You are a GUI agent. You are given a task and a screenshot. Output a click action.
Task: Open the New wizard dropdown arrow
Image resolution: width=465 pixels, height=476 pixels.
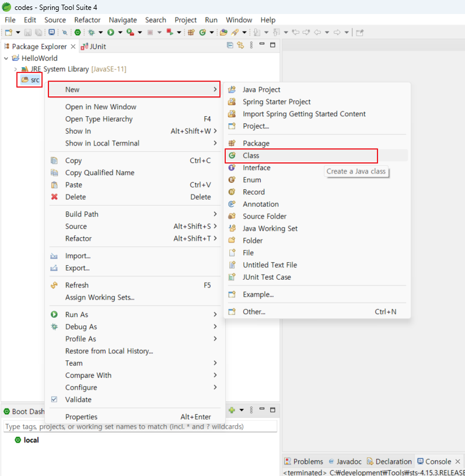18,32
